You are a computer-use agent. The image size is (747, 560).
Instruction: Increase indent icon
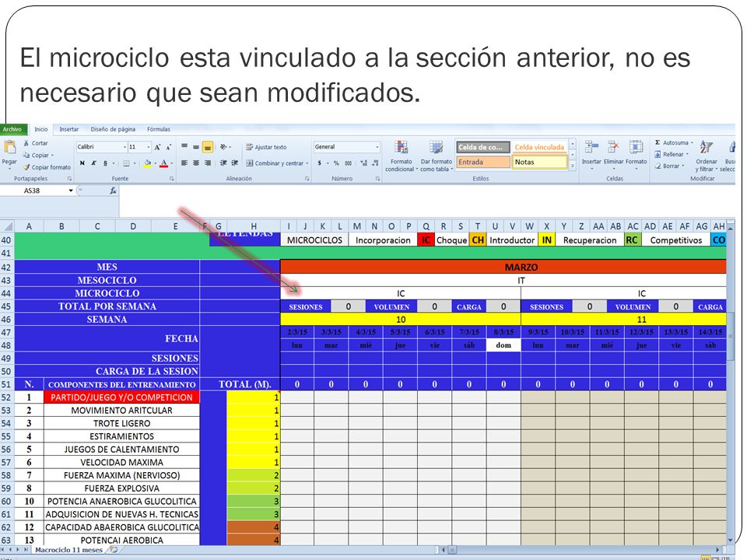coord(235,163)
